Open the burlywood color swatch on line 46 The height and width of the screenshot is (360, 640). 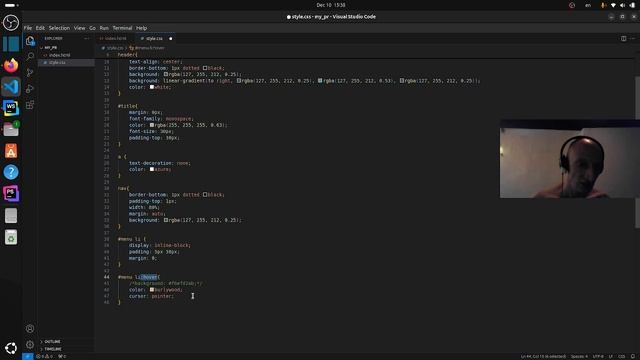(x=152, y=290)
